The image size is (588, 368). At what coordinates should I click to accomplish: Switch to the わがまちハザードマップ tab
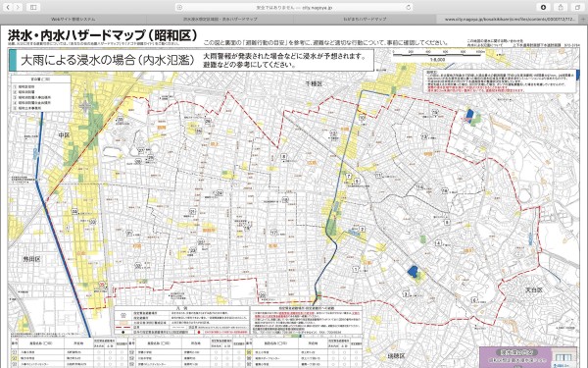click(365, 19)
